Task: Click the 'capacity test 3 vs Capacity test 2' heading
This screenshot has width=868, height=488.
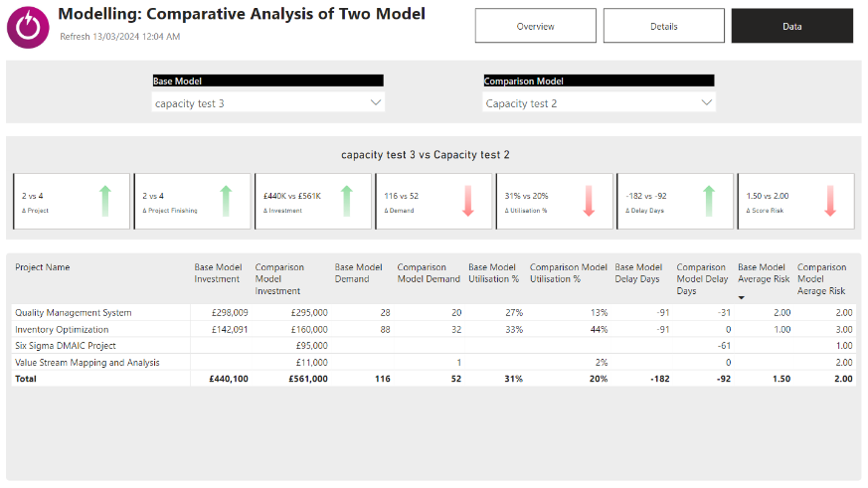Action: (x=426, y=155)
